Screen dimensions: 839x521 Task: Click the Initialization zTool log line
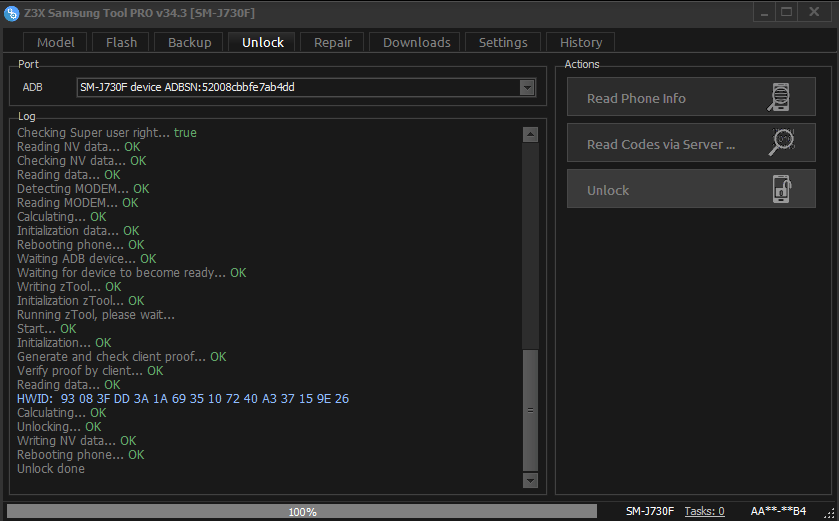point(81,301)
